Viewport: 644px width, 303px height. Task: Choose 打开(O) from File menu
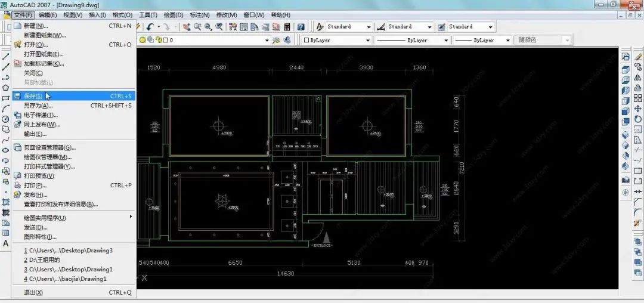click(x=74, y=45)
